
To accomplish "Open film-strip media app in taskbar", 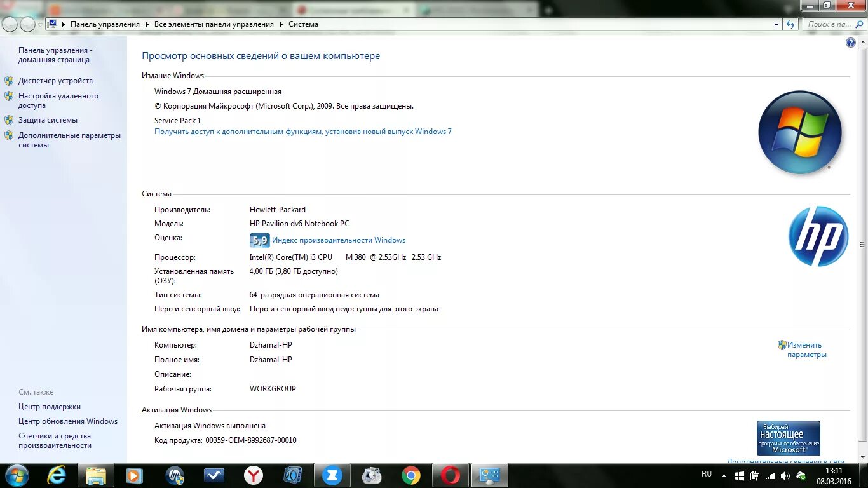I will (x=293, y=475).
